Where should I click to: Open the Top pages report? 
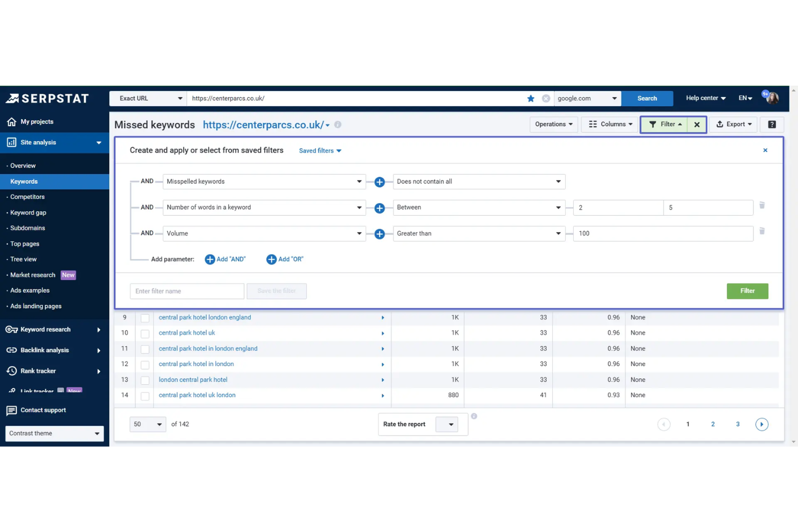pyautogui.click(x=24, y=244)
